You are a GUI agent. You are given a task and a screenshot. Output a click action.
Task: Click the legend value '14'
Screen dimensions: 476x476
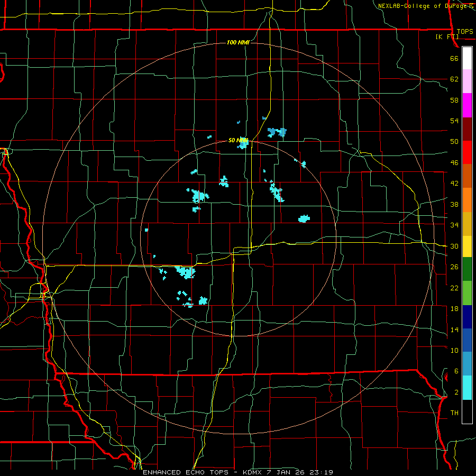click(454, 330)
